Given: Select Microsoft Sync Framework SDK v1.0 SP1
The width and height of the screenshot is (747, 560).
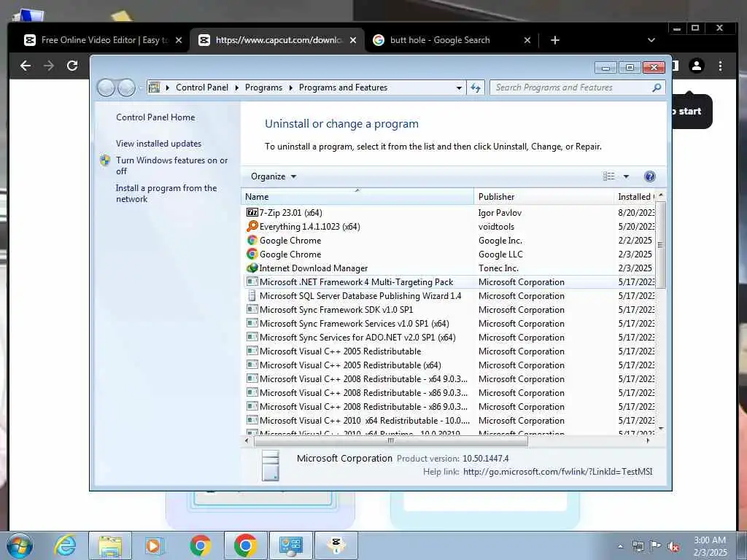Looking at the screenshot, I should [x=336, y=309].
